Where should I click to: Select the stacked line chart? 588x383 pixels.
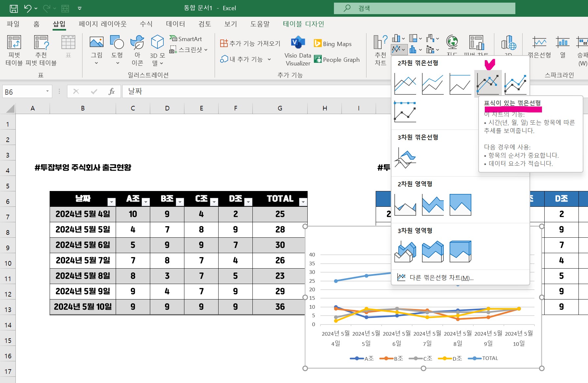433,84
